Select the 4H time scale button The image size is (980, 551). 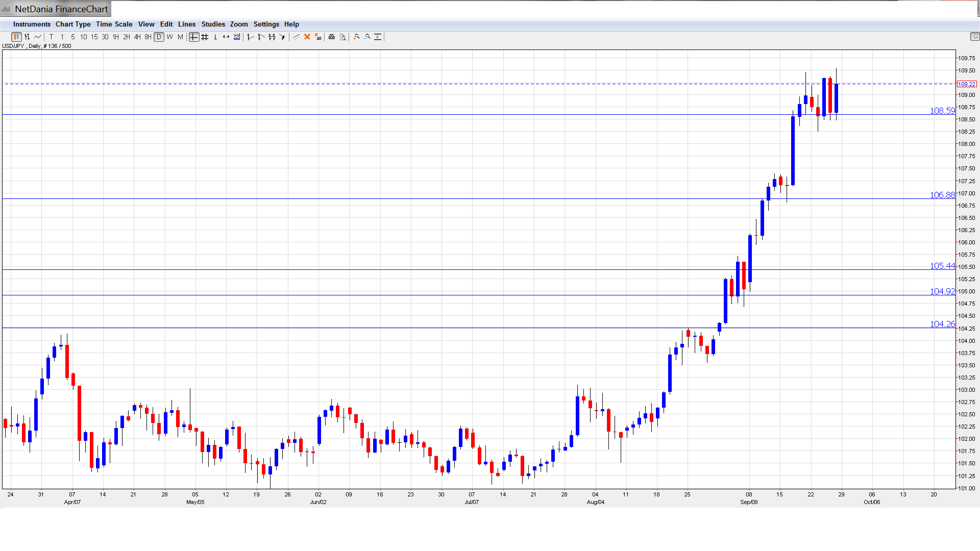tap(137, 37)
